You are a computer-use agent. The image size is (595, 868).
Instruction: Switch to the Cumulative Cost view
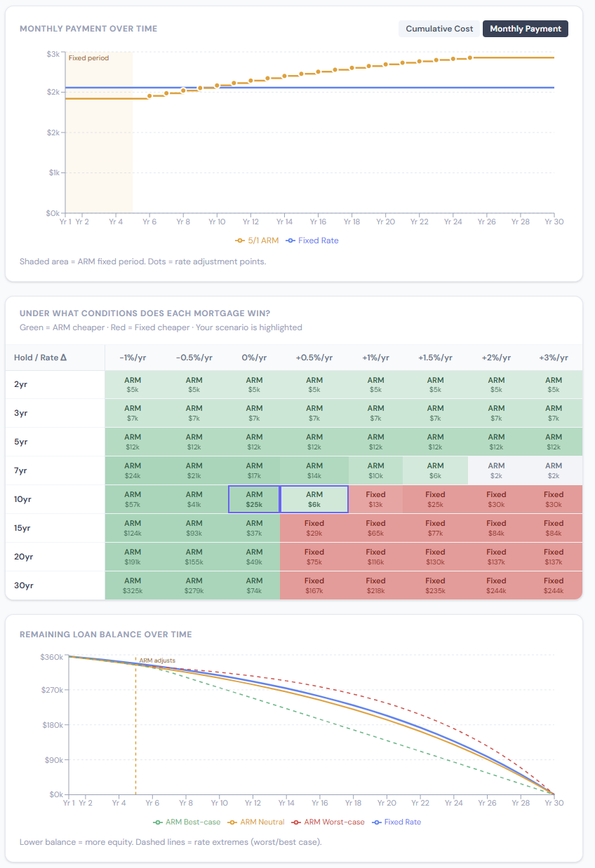tap(439, 29)
